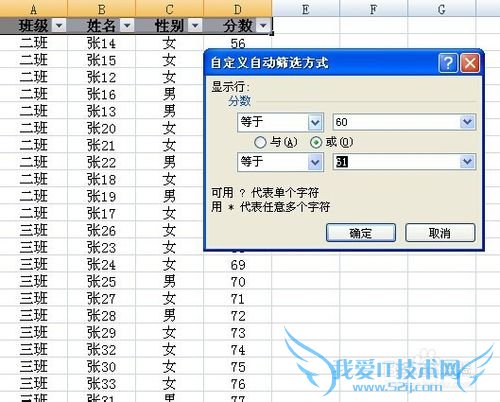
Task: Click the score cell showing 70
Action: click(x=238, y=282)
